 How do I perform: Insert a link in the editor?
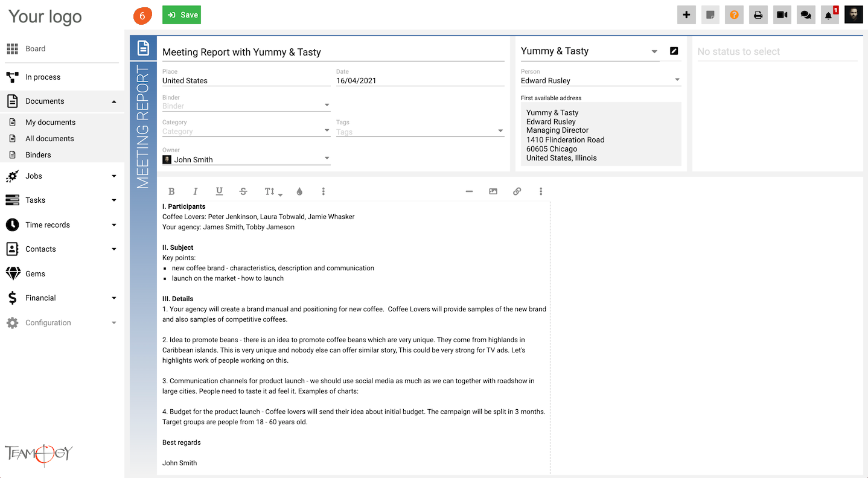click(517, 191)
